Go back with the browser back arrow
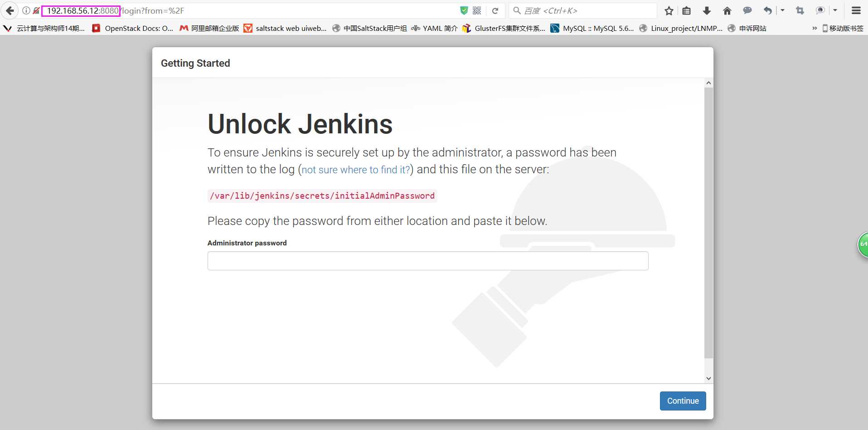The height and width of the screenshot is (430, 868). pyautogui.click(x=10, y=10)
